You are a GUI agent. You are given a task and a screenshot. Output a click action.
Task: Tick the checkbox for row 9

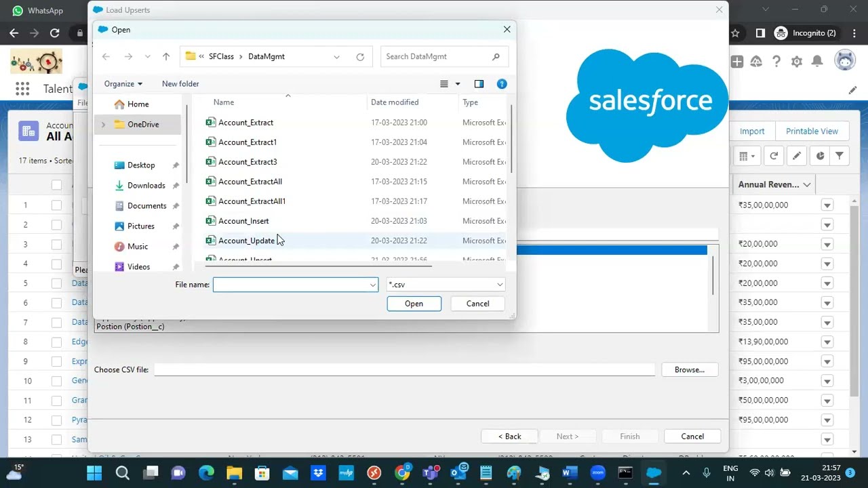(x=57, y=362)
